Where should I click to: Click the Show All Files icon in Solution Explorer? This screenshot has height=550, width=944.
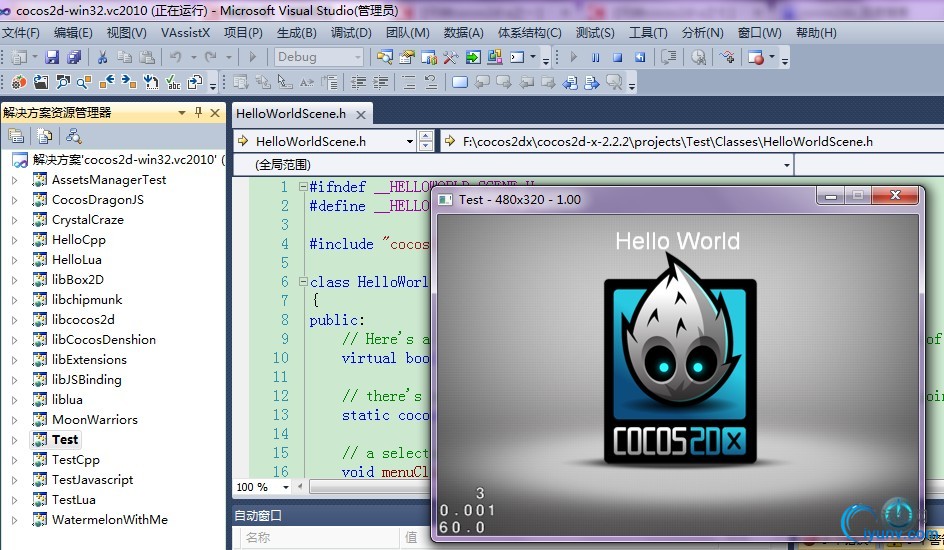click(45, 137)
